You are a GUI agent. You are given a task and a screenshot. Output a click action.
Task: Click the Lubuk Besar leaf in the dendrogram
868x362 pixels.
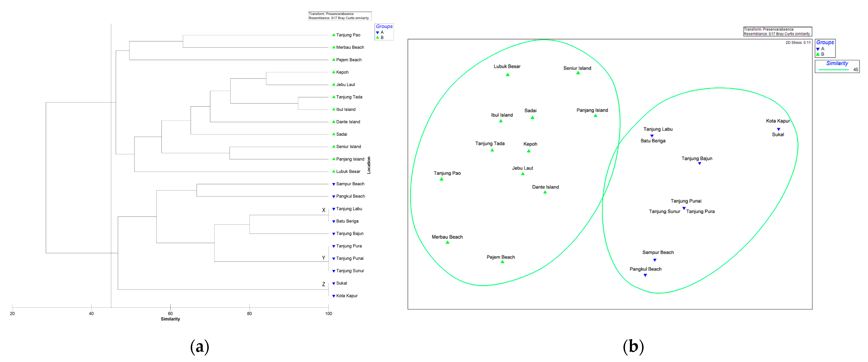coord(348,171)
